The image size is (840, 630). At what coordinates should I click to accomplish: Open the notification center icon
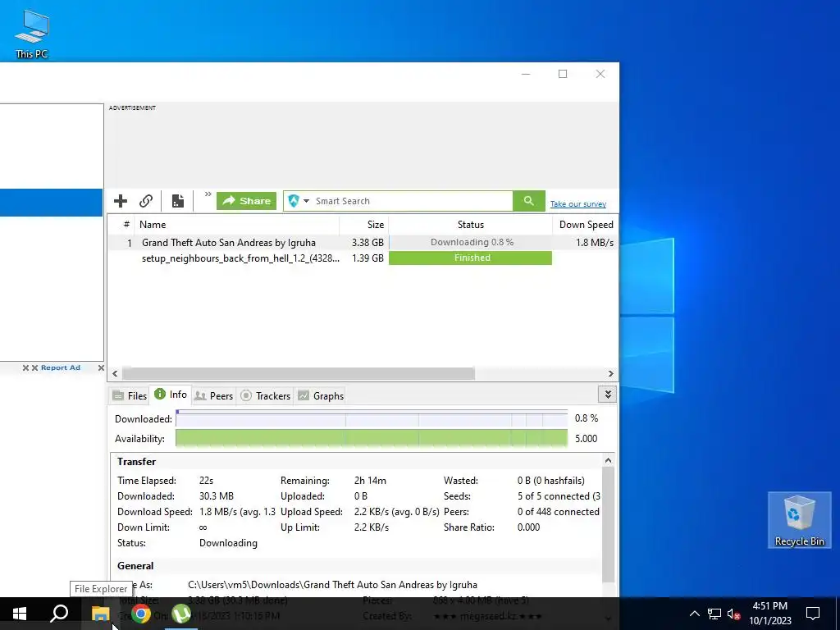click(x=813, y=614)
